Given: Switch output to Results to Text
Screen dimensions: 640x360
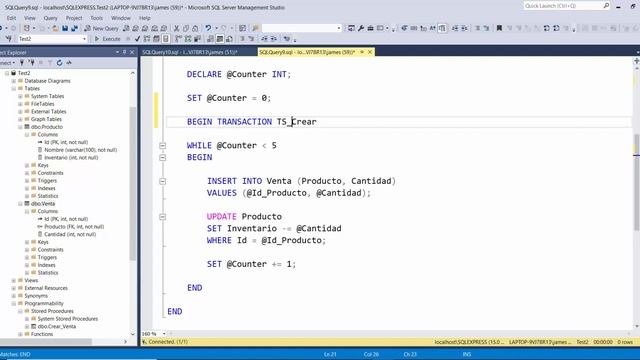Looking at the screenshot, I should pyautogui.click(x=210, y=39).
